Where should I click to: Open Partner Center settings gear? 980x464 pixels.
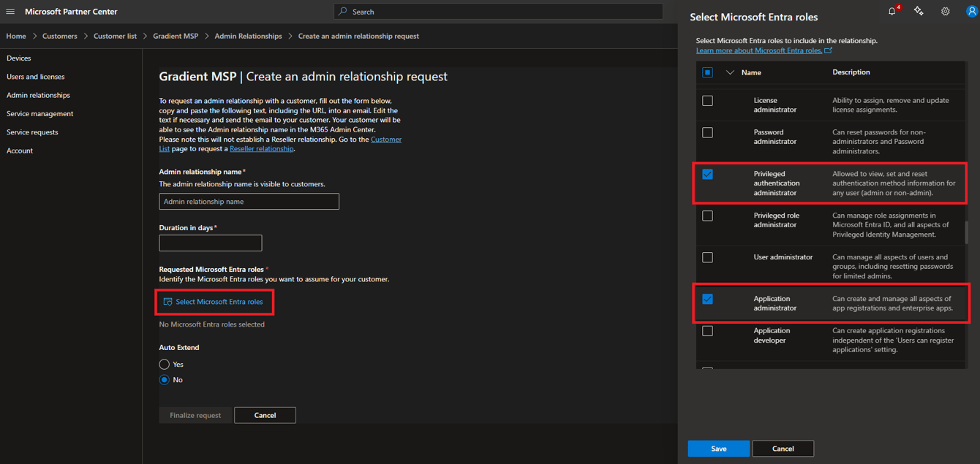(945, 11)
